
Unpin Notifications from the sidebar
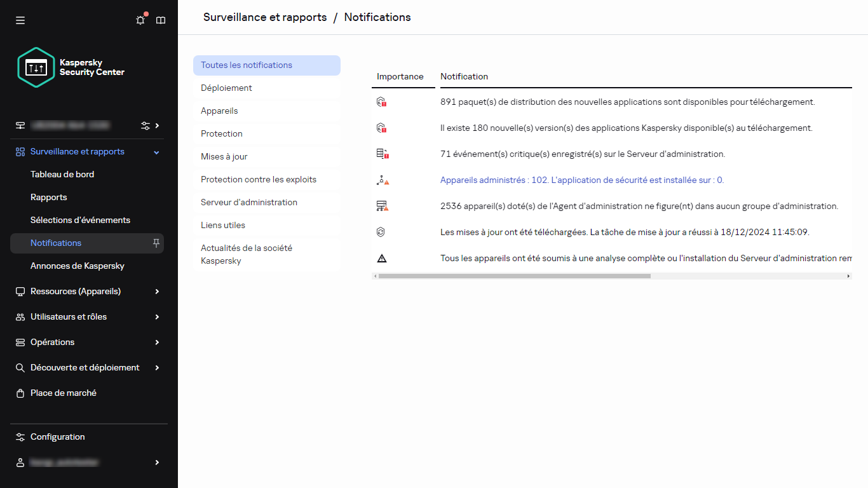click(x=156, y=243)
